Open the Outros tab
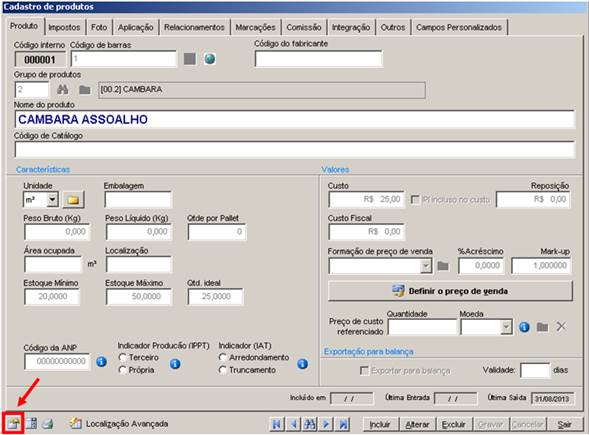The height and width of the screenshot is (435, 589). pyautogui.click(x=393, y=27)
